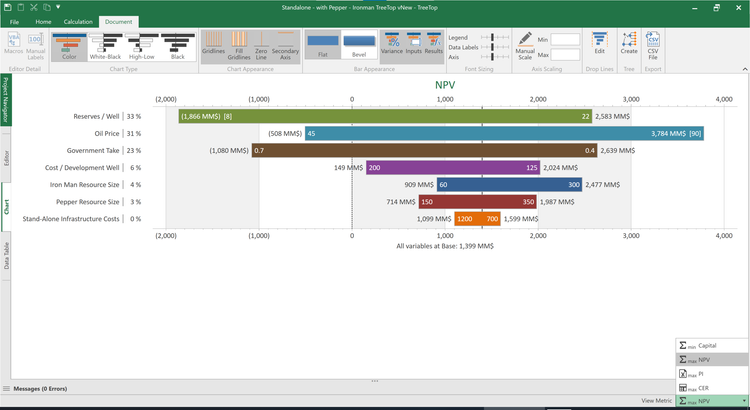
Task: Select Bevel bar appearance
Action: (x=359, y=46)
